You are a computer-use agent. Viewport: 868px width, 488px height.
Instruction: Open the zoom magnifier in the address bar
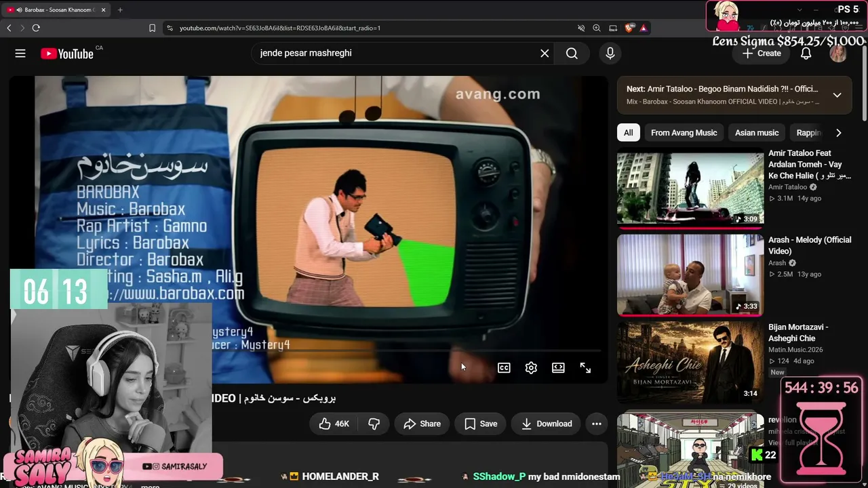click(x=597, y=28)
